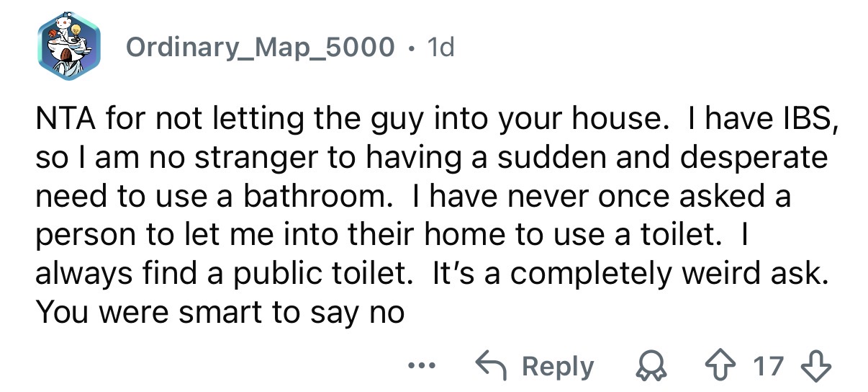Screen dimensions: 868x392
Task: Click the curved reply arrow icon
Action: click(492, 366)
